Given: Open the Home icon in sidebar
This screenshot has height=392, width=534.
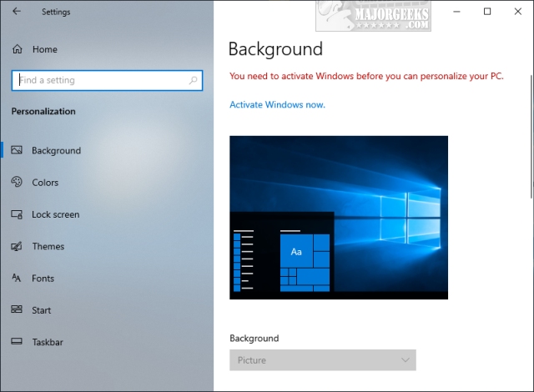Looking at the screenshot, I should (x=18, y=49).
